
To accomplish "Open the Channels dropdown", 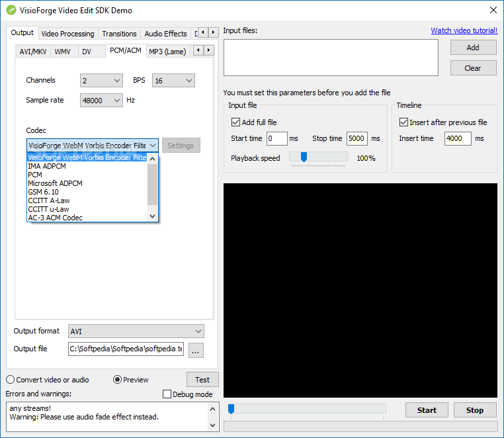I will [x=101, y=81].
